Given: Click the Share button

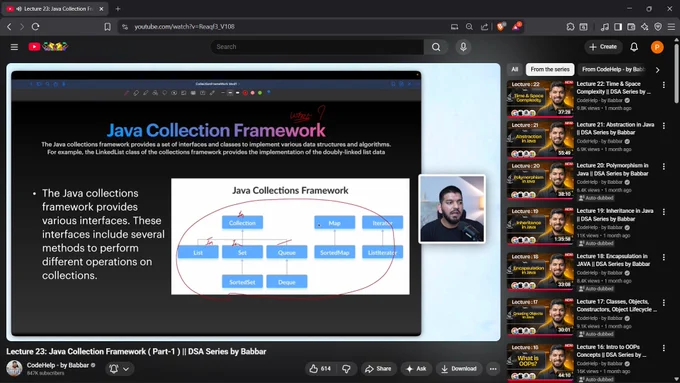Looking at the screenshot, I should pyautogui.click(x=379, y=369).
